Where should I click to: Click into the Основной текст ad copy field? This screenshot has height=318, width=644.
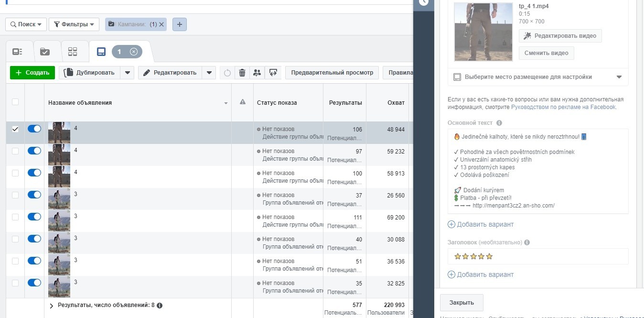click(x=538, y=171)
